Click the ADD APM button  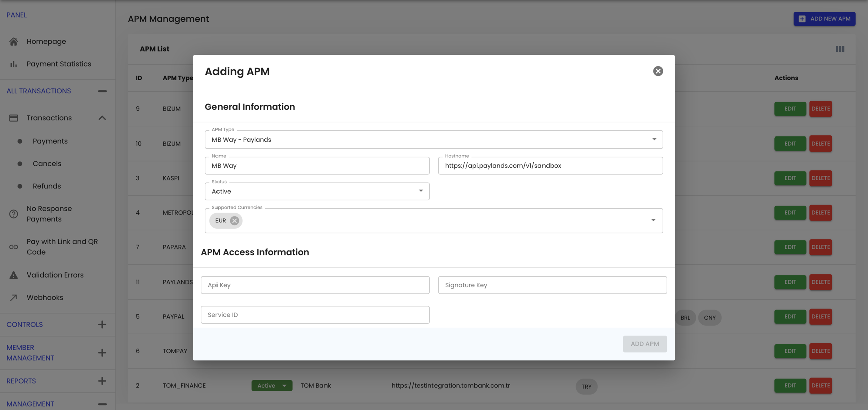pos(645,344)
